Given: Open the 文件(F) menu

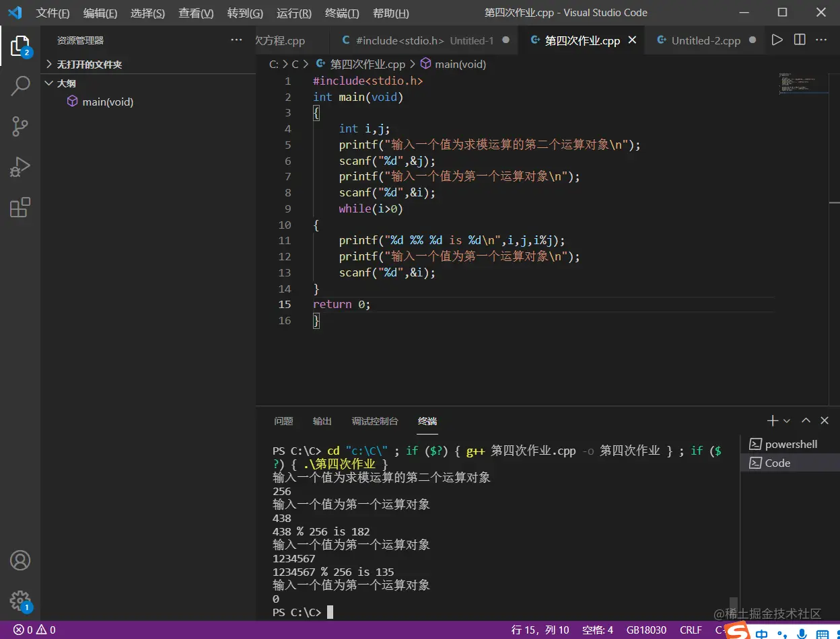Looking at the screenshot, I should [53, 13].
